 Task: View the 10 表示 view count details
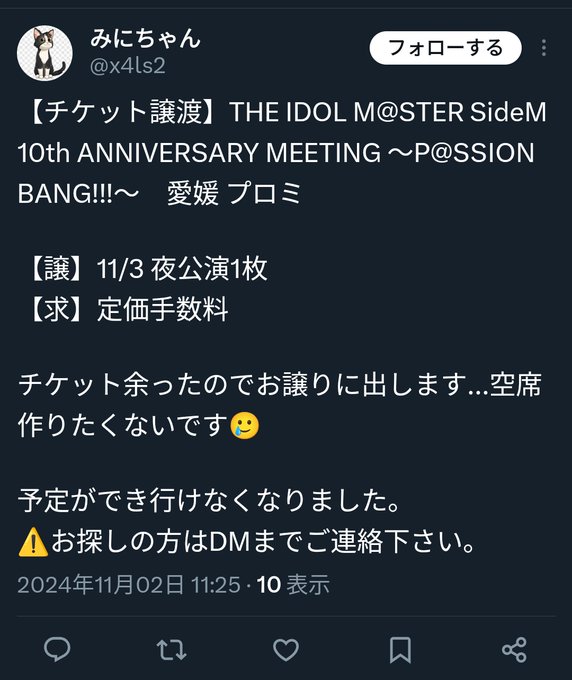pyautogui.click(x=294, y=585)
